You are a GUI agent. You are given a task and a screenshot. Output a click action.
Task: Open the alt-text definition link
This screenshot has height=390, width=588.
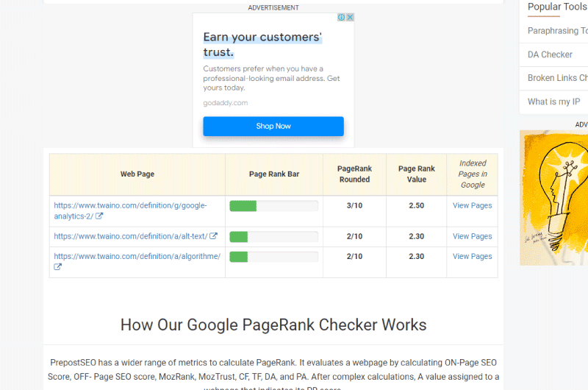(x=131, y=236)
